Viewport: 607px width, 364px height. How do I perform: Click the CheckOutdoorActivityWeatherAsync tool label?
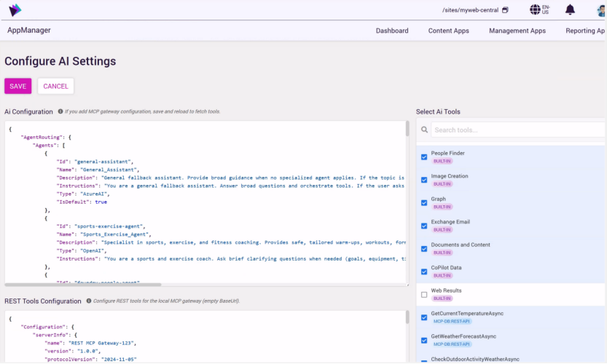(475, 360)
